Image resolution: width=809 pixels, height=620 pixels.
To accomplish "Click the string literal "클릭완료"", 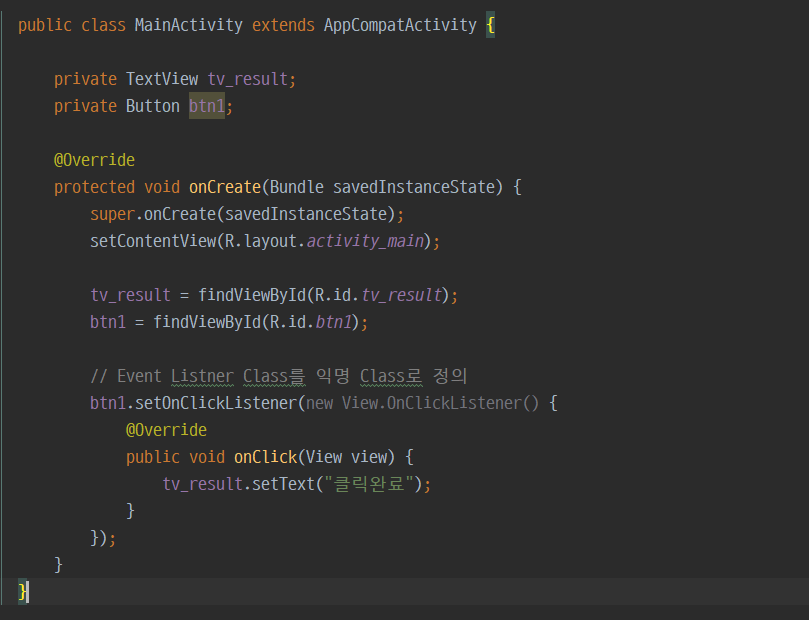I will pyautogui.click(x=369, y=484).
